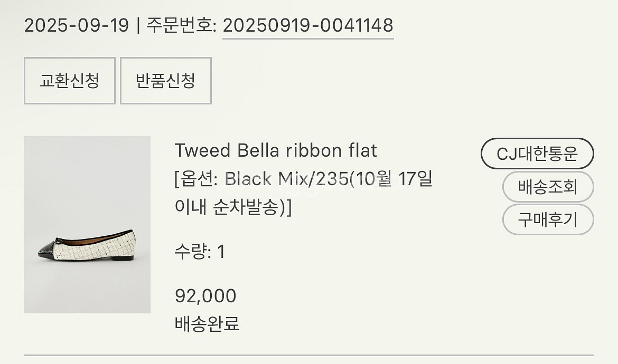Write a review via 구매후기
Image resolution: width=618 pixels, height=364 pixels.
click(548, 219)
